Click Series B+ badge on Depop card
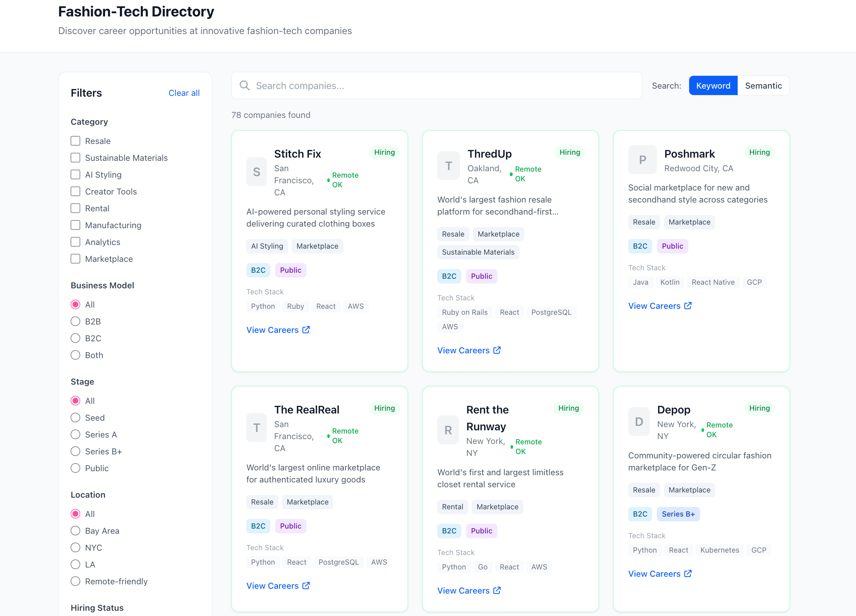 pyautogui.click(x=678, y=514)
